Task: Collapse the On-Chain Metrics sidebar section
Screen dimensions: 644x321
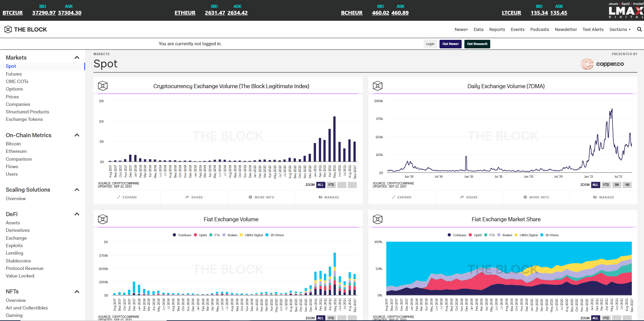Action: (77, 135)
